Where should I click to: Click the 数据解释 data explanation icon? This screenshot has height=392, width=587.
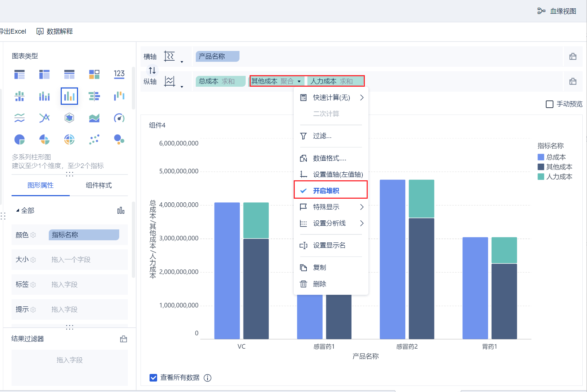tap(40, 31)
